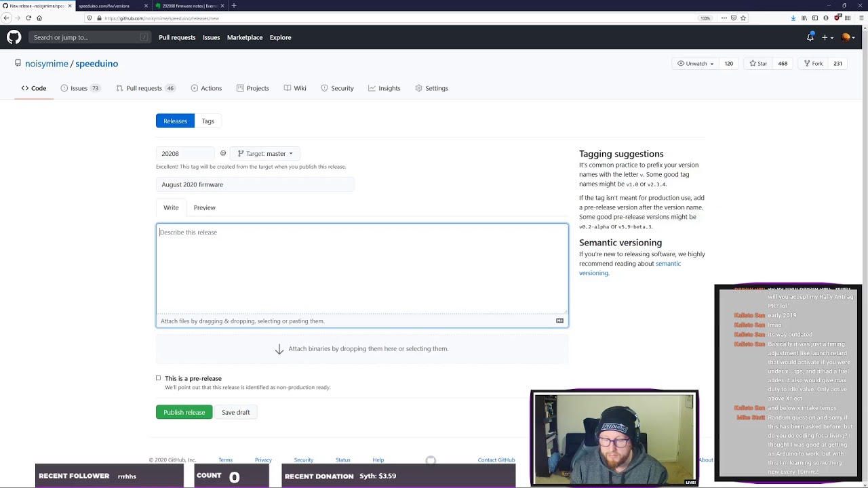Image resolution: width=868 pixels, height=488 pixels.
Task: Switch to the Code tab
Action: (x=34, y=88)
